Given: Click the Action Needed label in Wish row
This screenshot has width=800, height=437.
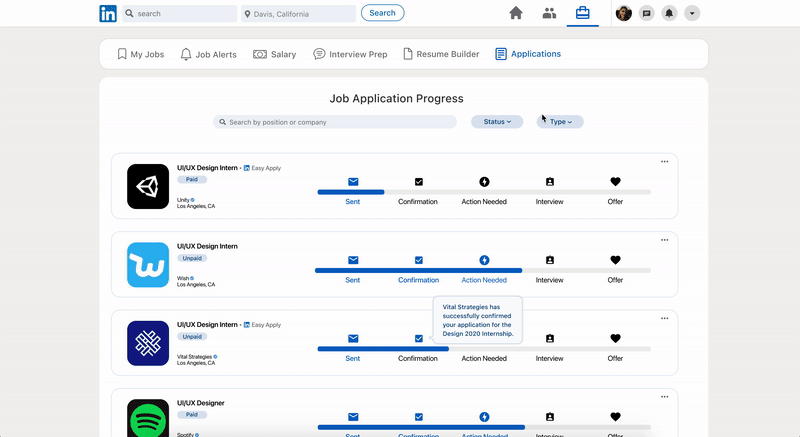Looking at the screenshot, I should pos(484,280).
